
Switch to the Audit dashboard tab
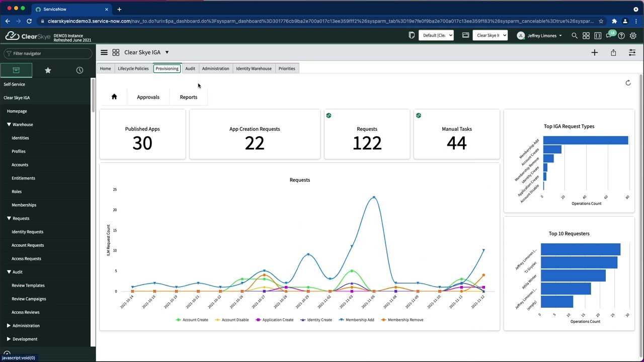[x=190, y=68]
